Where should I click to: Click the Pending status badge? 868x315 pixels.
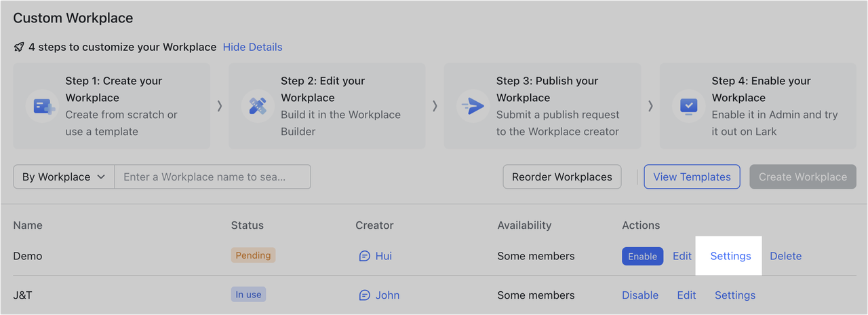(x=253, y=255)
